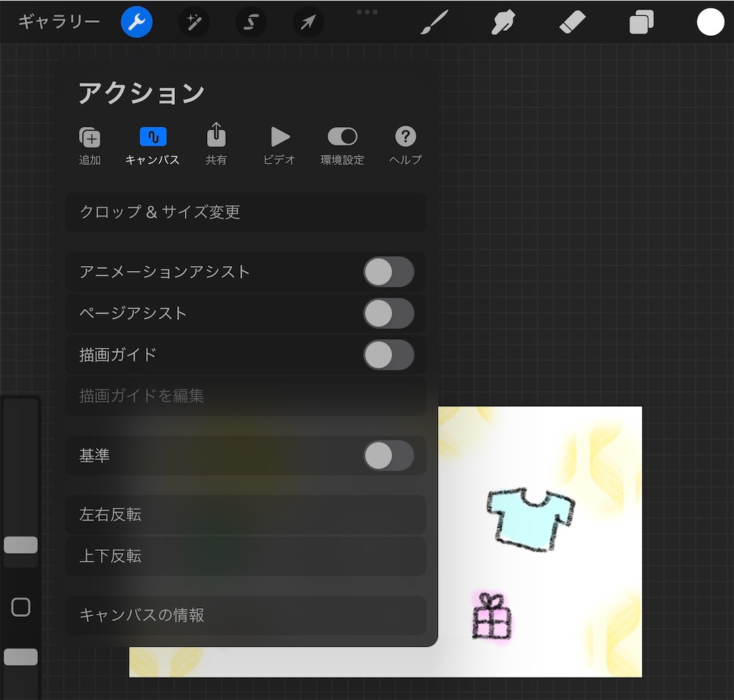Select the Transform arrow tool icon
734x700 pixels.
[308, 22]
